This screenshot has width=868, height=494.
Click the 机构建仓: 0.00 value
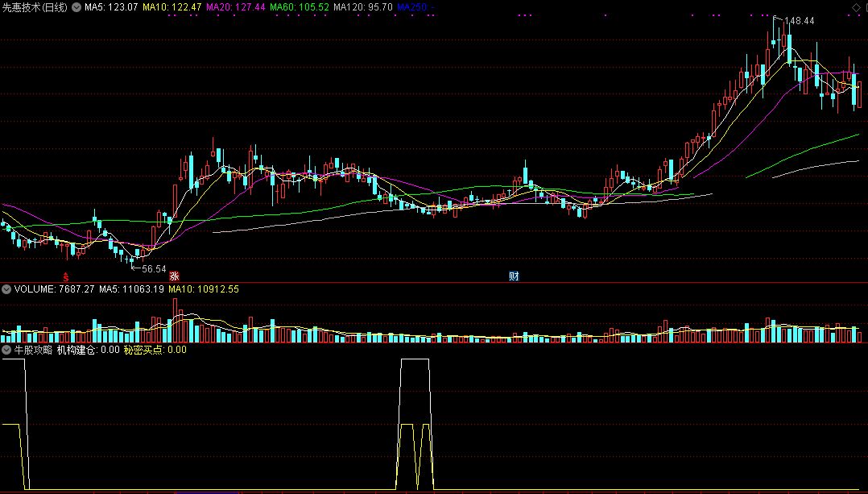pyautogui.click(x=88, y=350)
